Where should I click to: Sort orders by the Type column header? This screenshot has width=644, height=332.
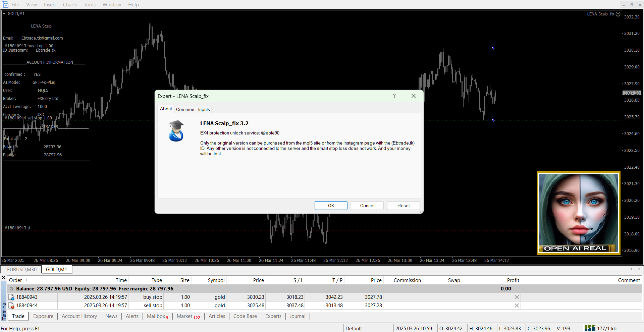146,280
